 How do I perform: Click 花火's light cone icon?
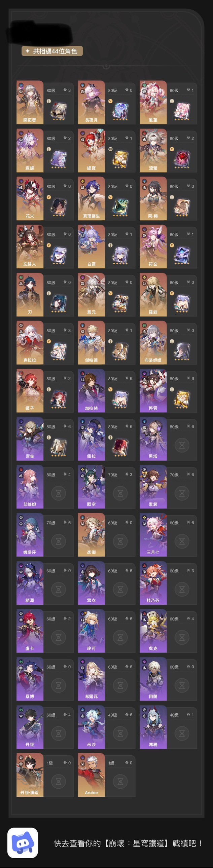(x=58, y=206)
